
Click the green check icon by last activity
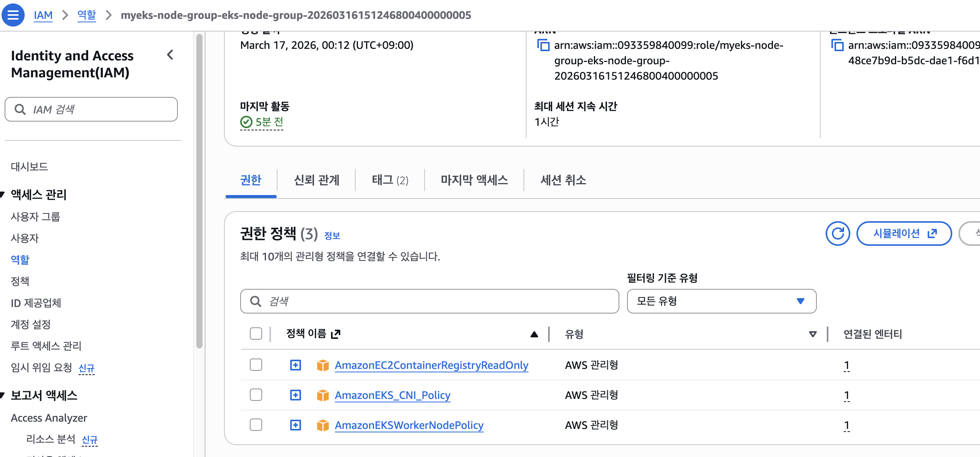(246, 122)
